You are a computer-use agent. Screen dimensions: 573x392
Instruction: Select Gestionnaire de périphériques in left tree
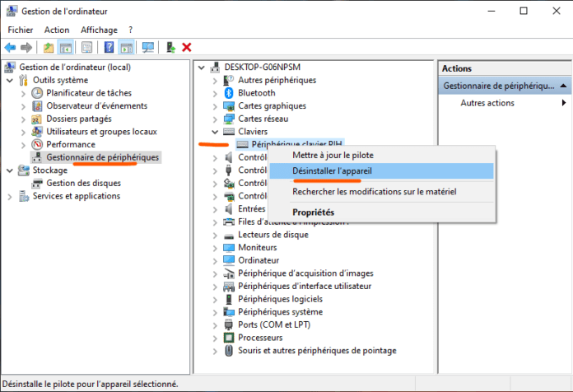click(x=102, y=156)
